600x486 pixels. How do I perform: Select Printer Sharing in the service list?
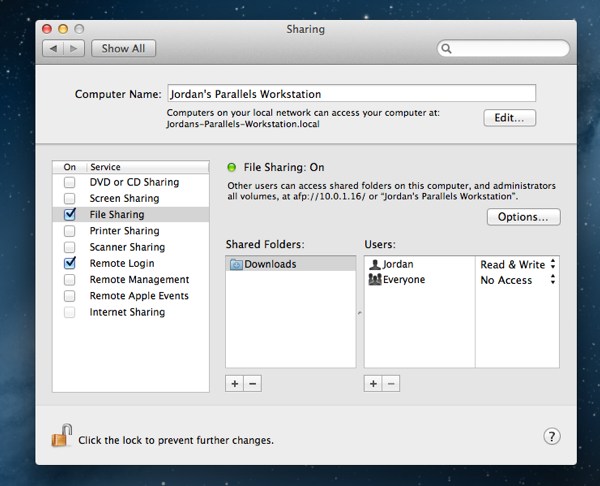[124, 231]
